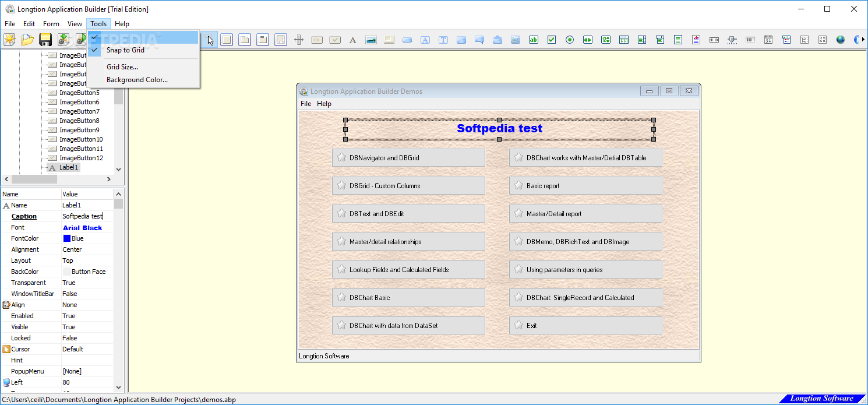Open the Help menu in main menubar
The width and height of the screenshot is (868, 405).
tap(122, 24)
